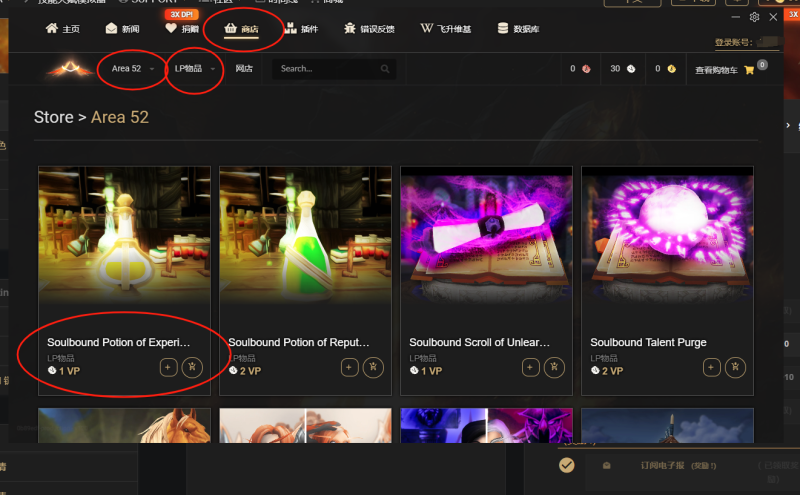Add Potion of Experience with plus icon
The image size is (800, 495).
tap(168, 367)
